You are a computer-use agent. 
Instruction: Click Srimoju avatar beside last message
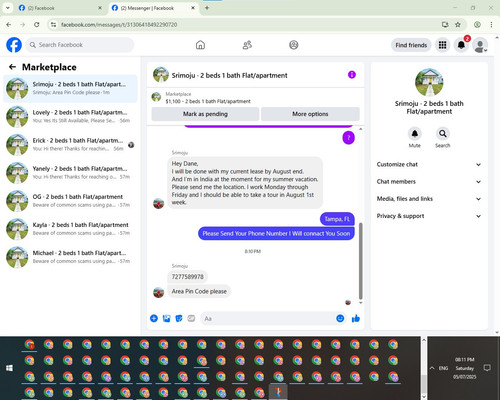click(x=158, y=292)
